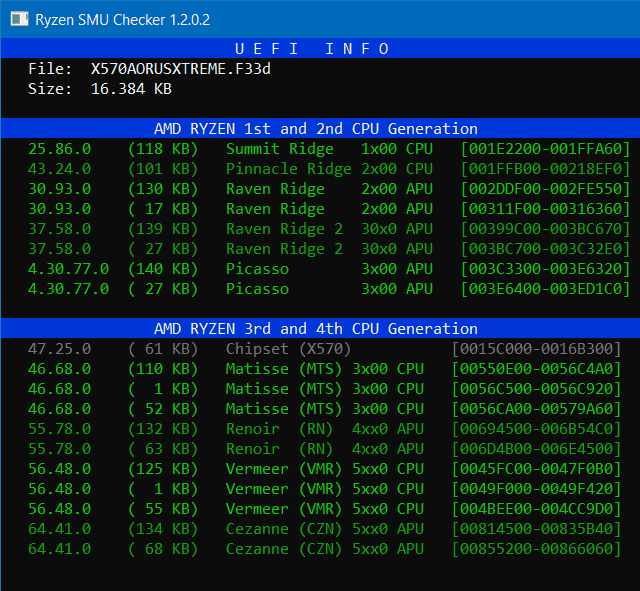The image size is (640, 591).
Task: Click the Ryzen SMU Checker 1.2.0.2 title text
Action: click(x=122, y=20)
